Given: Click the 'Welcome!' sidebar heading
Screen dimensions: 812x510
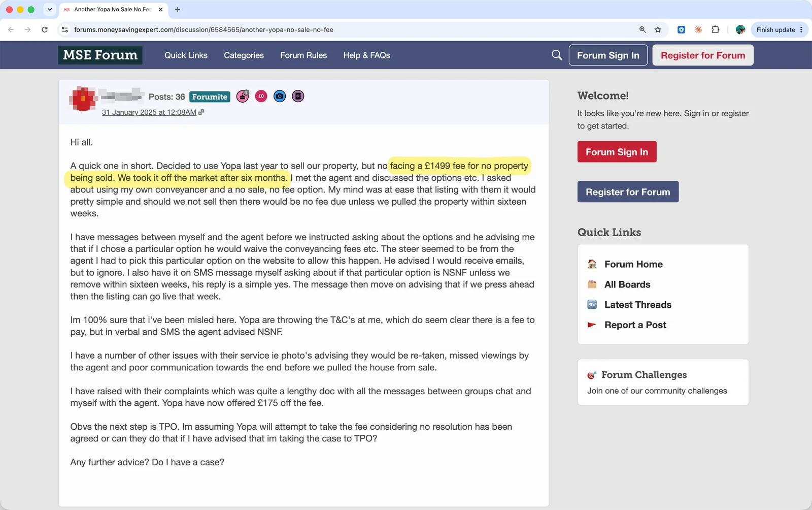Looking at the screenshot, I should [x=603, y=95].
